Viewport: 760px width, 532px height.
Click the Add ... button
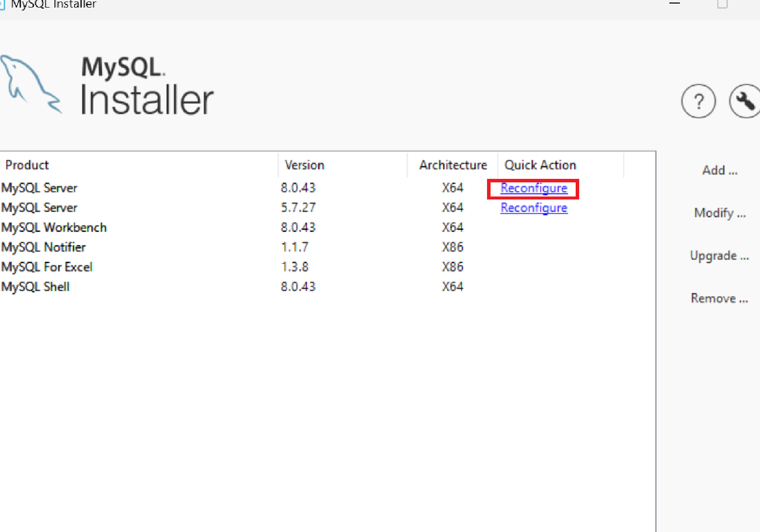(720, 170)
